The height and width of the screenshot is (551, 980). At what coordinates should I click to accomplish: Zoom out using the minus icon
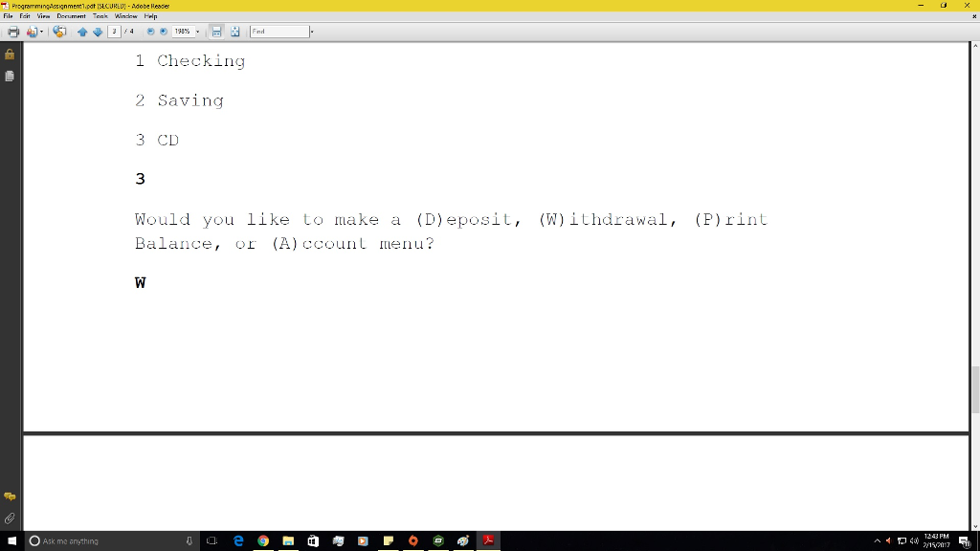pos(150,31)
